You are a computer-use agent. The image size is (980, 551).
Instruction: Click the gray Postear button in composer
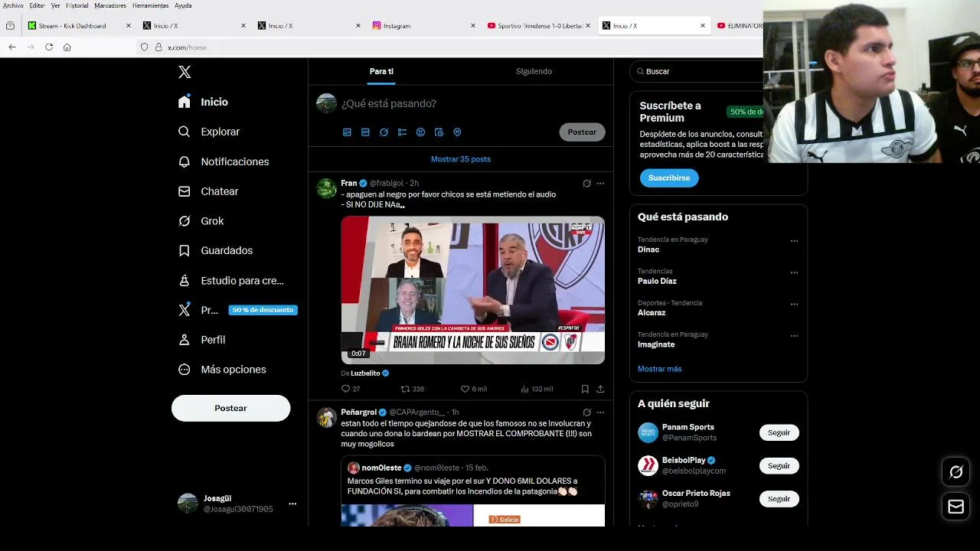point(582,132)
